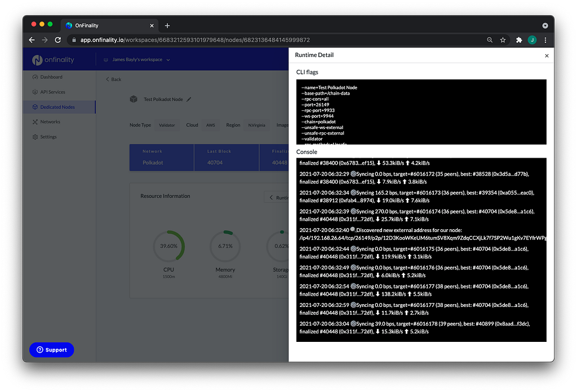577x392 pixels.
Task: Click the Network Polkadot card
Action: (162, 157)
